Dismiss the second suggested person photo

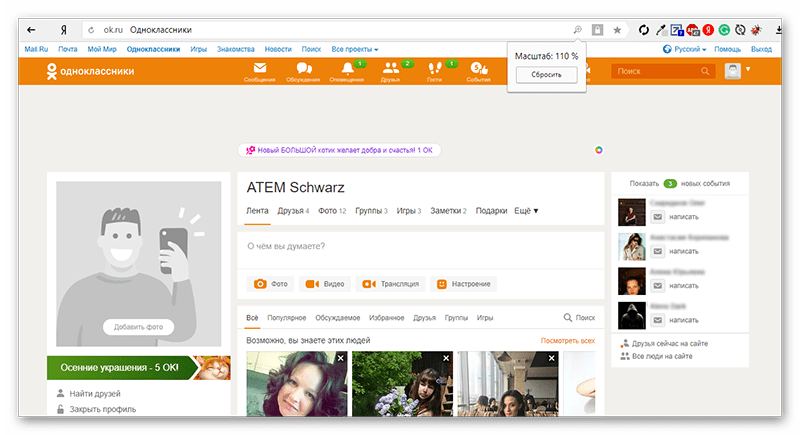pos(446,358)
